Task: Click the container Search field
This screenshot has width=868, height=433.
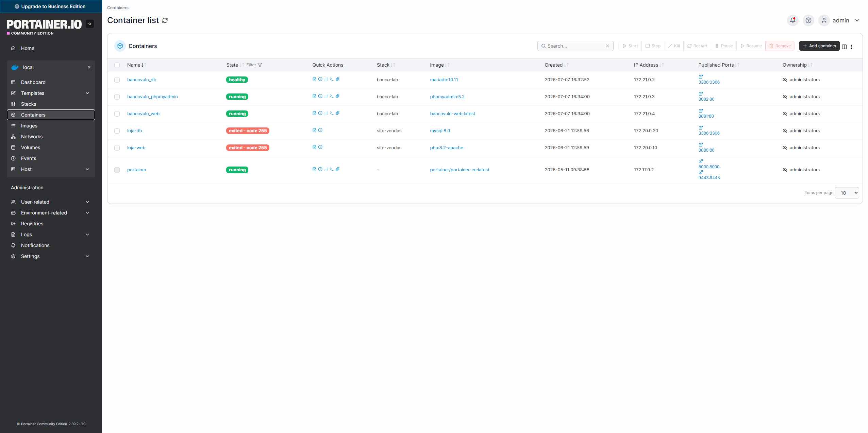Action: click(575, 46)
